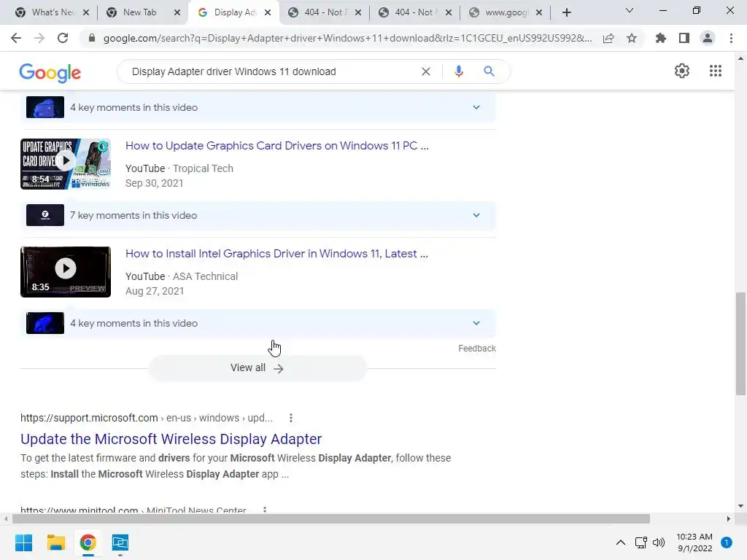This screenshot has height=560, width=747.
Task: Share this page from address bar
Action: point(608,38)
